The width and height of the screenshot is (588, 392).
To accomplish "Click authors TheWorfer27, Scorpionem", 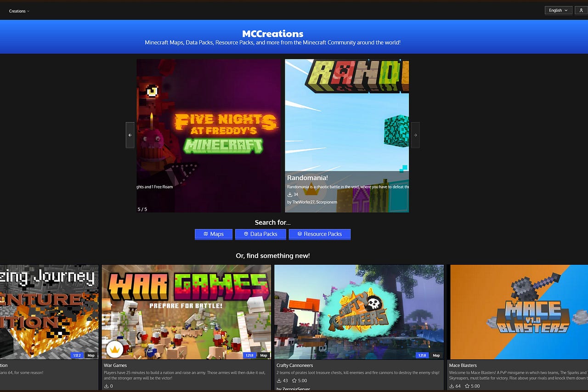I will (x=312, y=202).
